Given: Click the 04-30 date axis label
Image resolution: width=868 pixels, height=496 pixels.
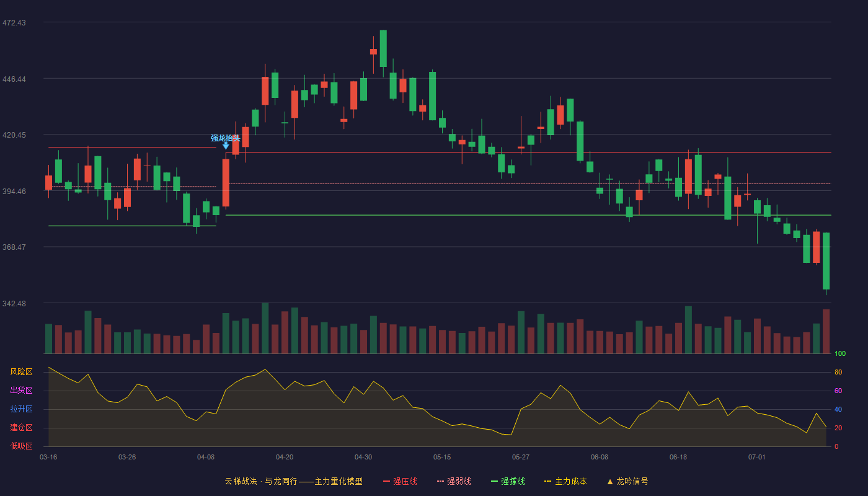Looking at the screenshot, I should click(363, 457).
